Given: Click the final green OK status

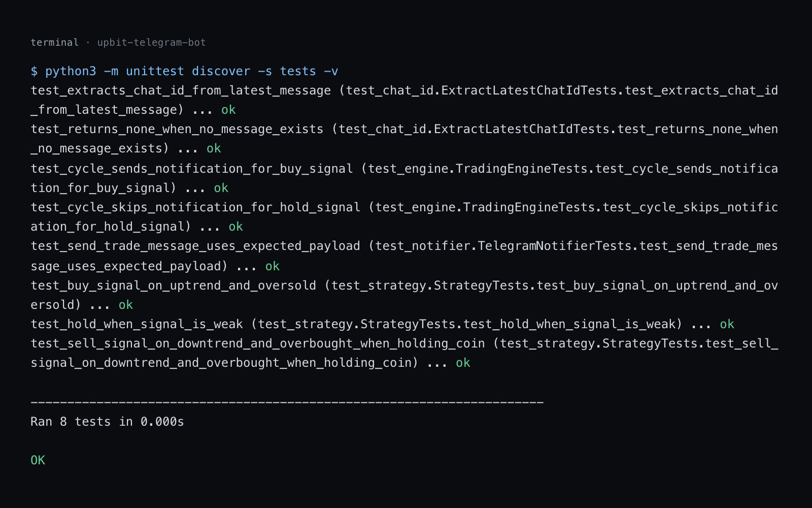Looking at the screenshot, I should pos(38,460).
